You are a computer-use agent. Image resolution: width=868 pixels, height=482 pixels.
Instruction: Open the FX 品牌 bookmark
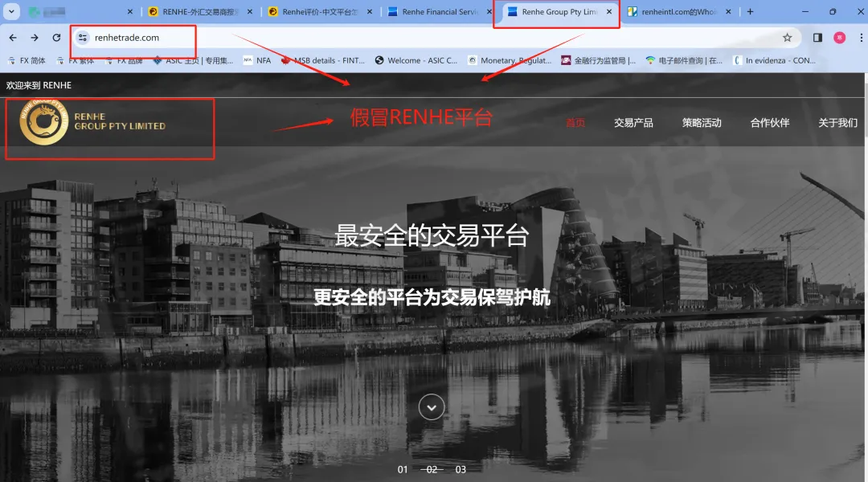tap(124, 61)
